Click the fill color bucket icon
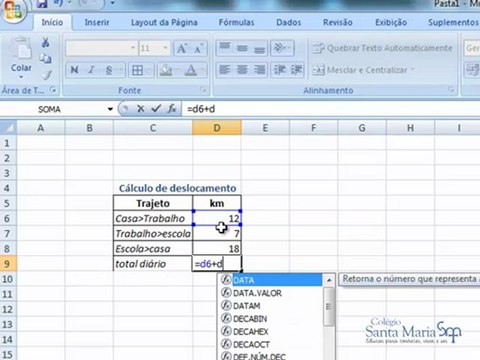 click(166, 70)
